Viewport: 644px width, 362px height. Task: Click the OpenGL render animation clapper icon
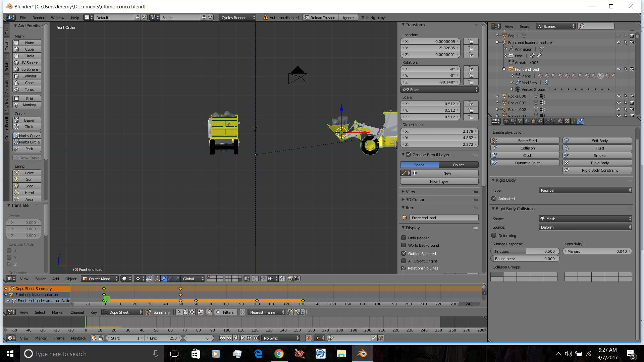click(x=297, y=279)
